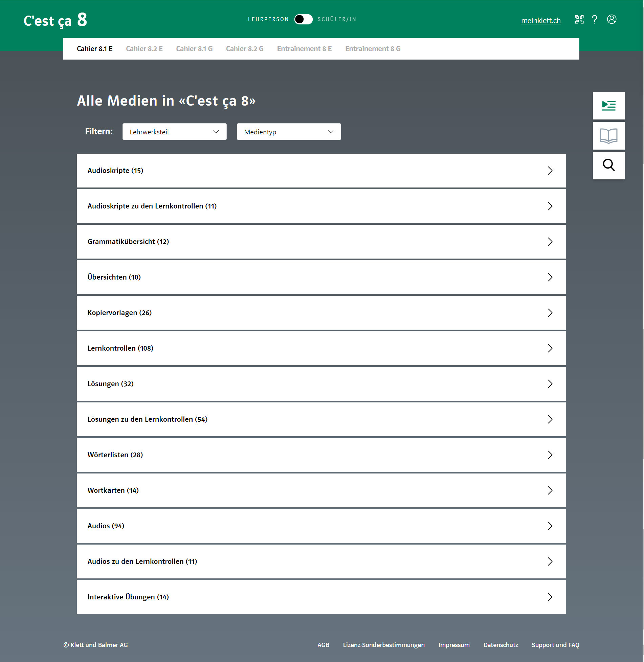Click the help question mark icon

(595, 20)
